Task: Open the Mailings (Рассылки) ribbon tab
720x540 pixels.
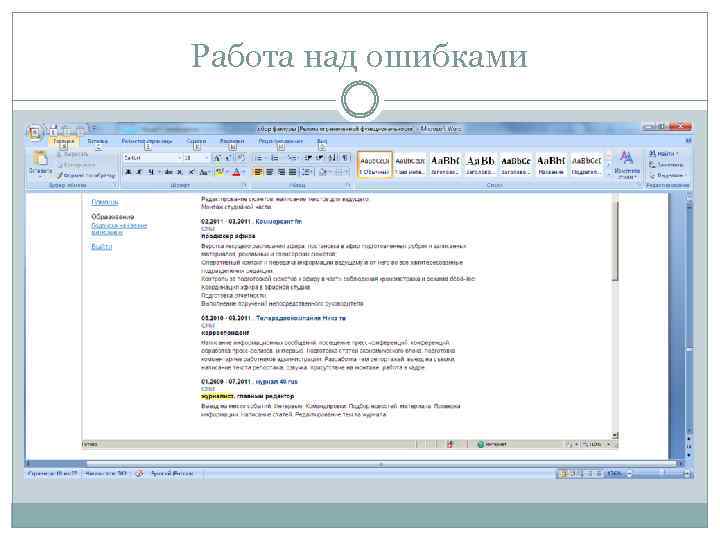Action: [x=232, y=141]
